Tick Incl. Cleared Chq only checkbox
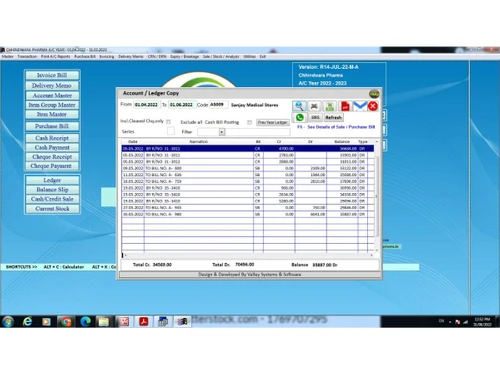The image size is (500, 375). point(168,122)
